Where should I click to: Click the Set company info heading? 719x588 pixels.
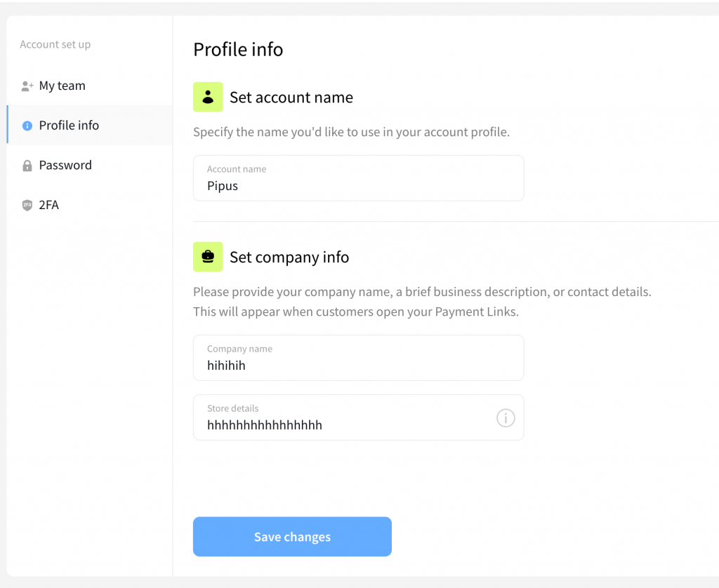pyautogui.click(x=289, y=258)
